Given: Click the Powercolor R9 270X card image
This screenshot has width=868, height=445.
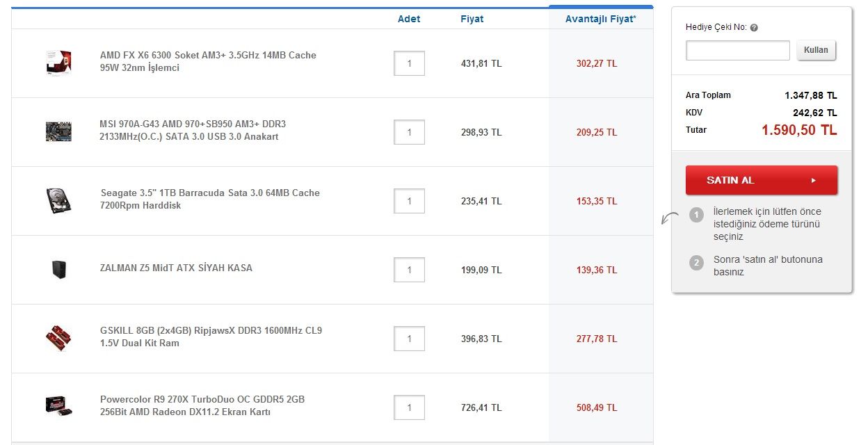Looking at the screenshot, I should coord(58,406).
